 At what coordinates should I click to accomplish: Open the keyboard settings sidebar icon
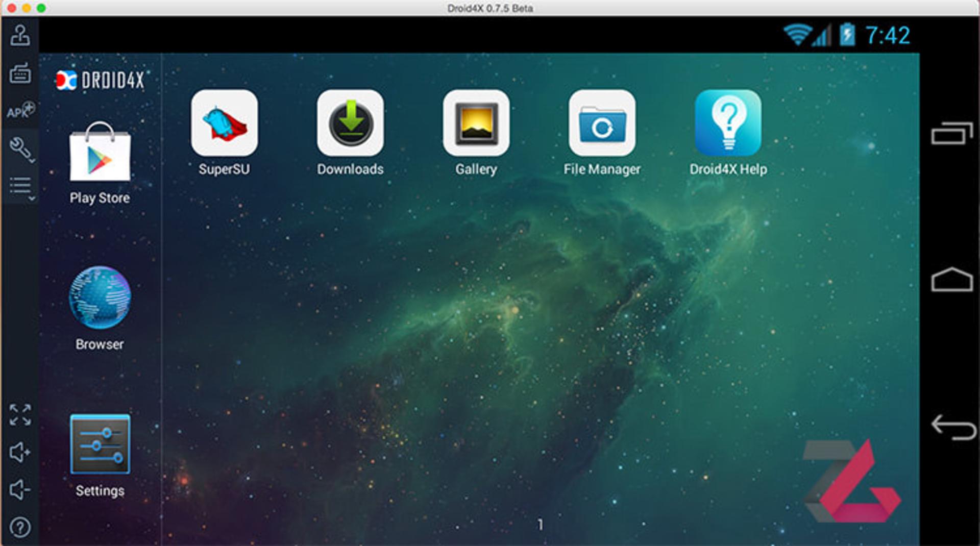point(20,73)
